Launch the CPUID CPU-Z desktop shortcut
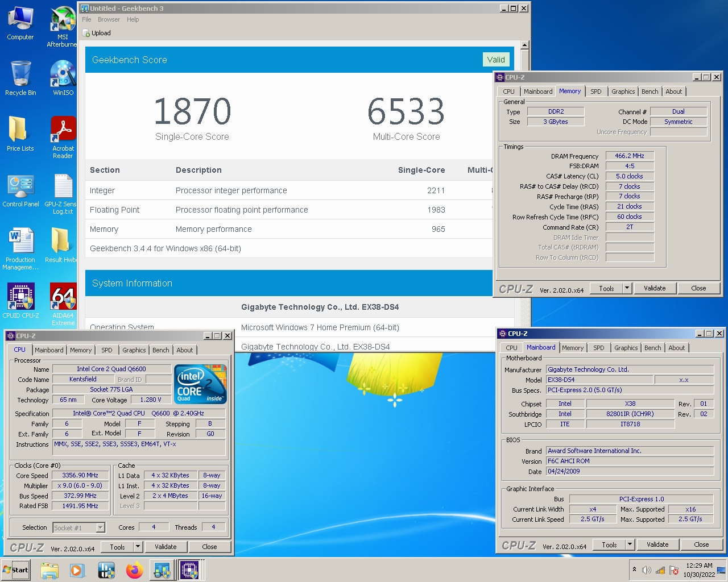 (x=20, y=301)
